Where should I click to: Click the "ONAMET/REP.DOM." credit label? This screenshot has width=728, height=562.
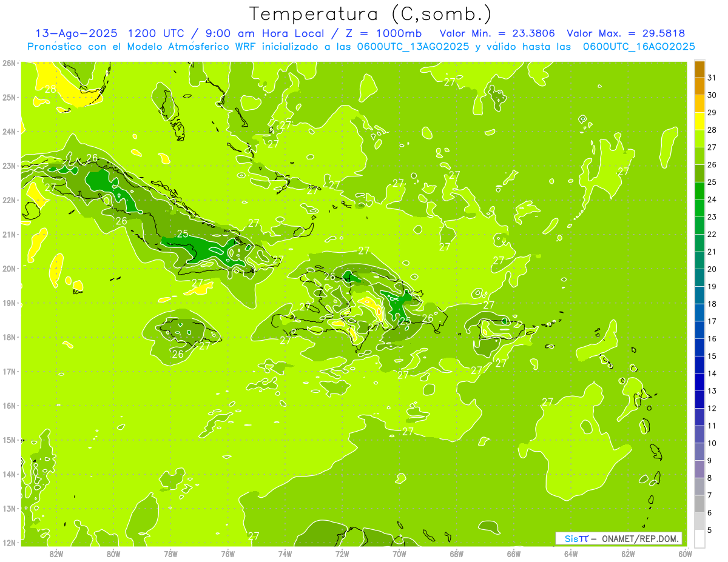tap(641, 538)
